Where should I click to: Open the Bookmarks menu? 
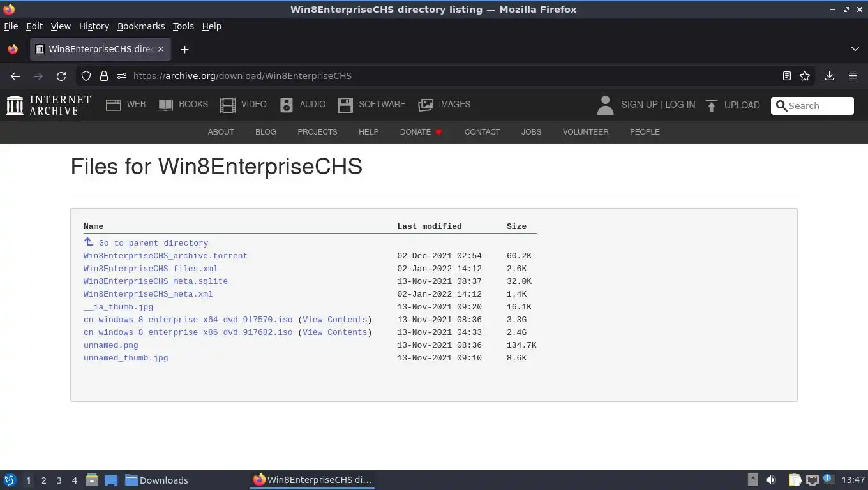(x=141, y=26)
